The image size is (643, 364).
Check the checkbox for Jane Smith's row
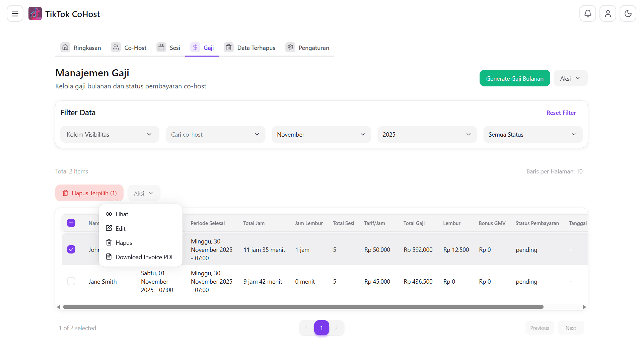point(71,281)
